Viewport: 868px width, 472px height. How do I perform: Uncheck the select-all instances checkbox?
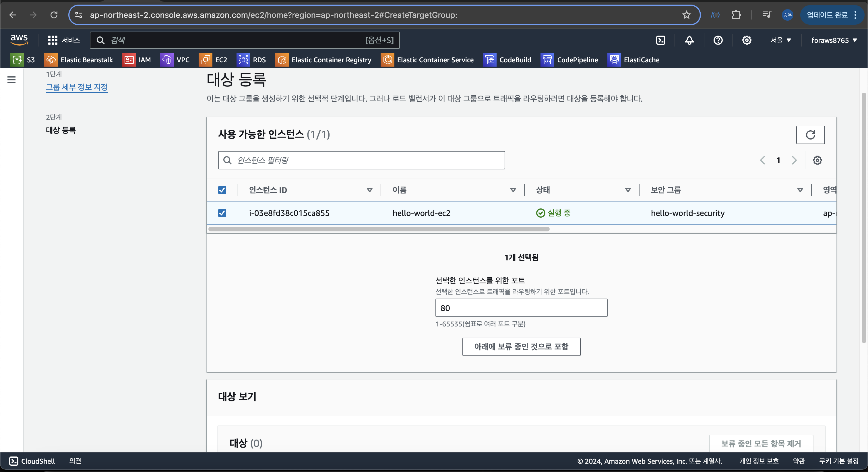tap(222, 190)
